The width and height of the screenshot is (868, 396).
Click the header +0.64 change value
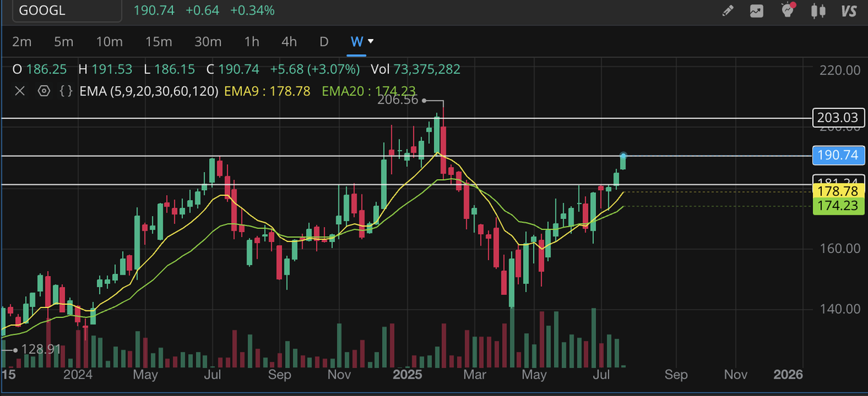[x=203, y=11]
